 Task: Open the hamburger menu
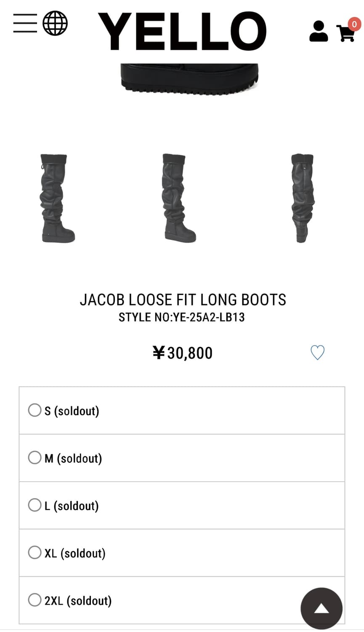pyautogui.click(x=25, y=23)
